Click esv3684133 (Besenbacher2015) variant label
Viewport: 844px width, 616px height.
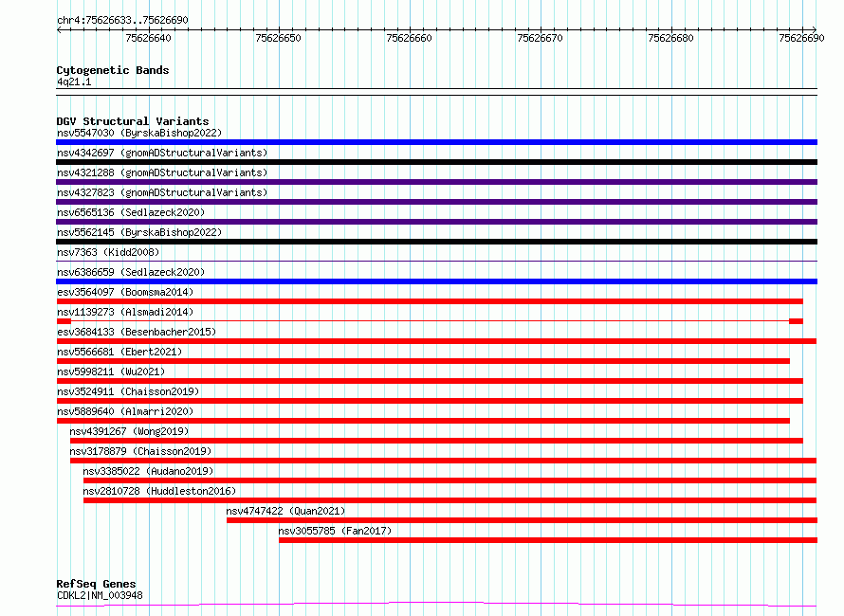pyautogui.click(x=137, y=332)
